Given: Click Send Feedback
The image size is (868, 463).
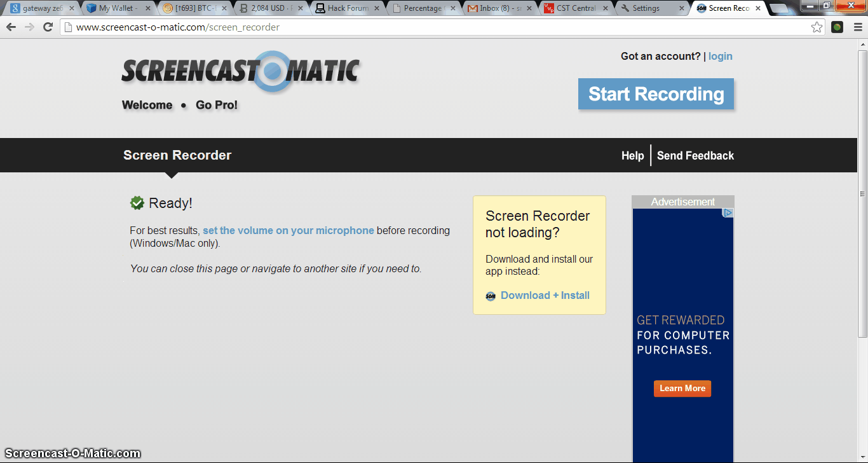Looking at the screenshot, I should click(695, 156).
